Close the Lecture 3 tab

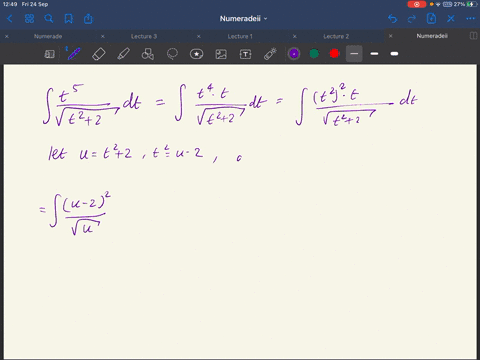[103, 36]
